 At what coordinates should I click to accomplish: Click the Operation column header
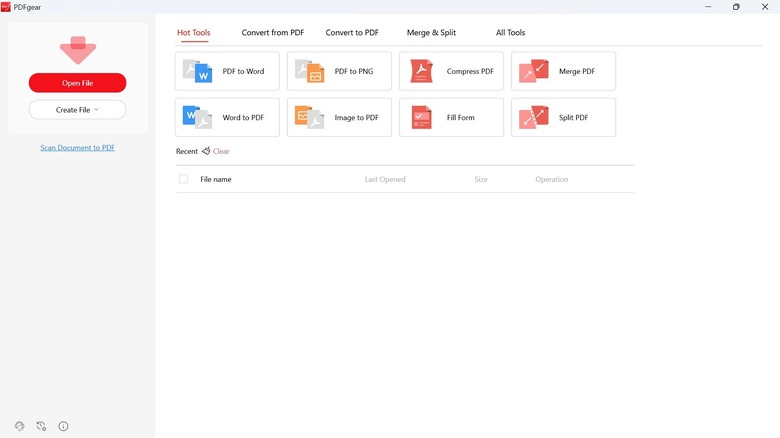pyautogui.click(x=552, y=179)
